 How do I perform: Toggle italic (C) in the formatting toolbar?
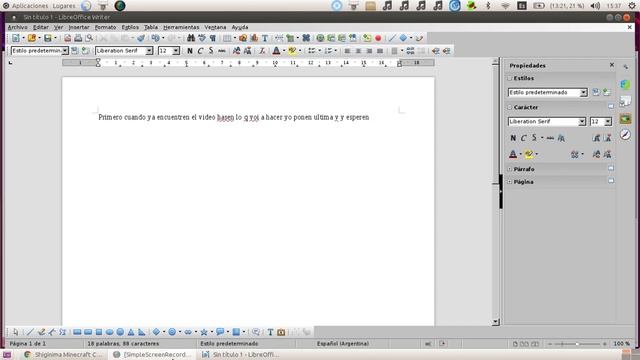200,51
